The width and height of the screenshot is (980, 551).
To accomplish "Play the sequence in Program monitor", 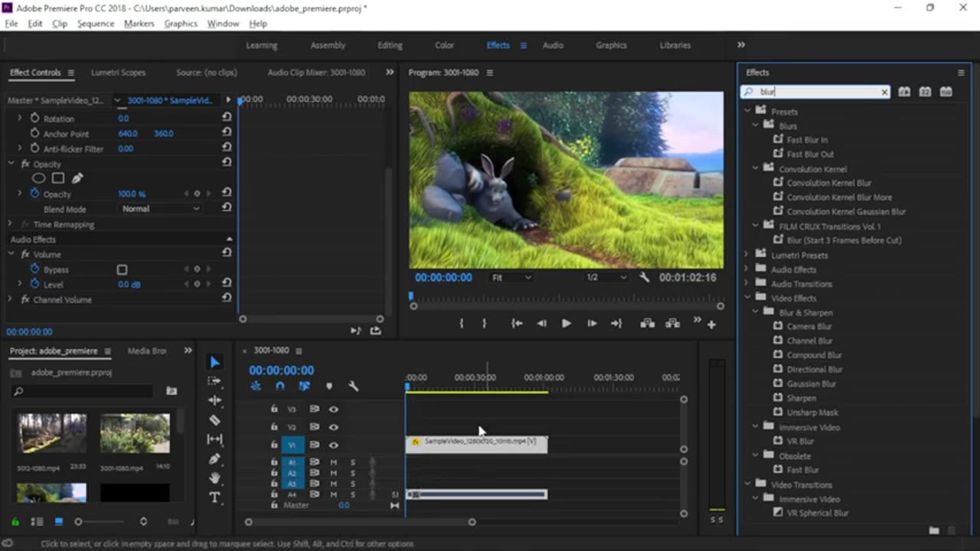I will tap(566, 324).
